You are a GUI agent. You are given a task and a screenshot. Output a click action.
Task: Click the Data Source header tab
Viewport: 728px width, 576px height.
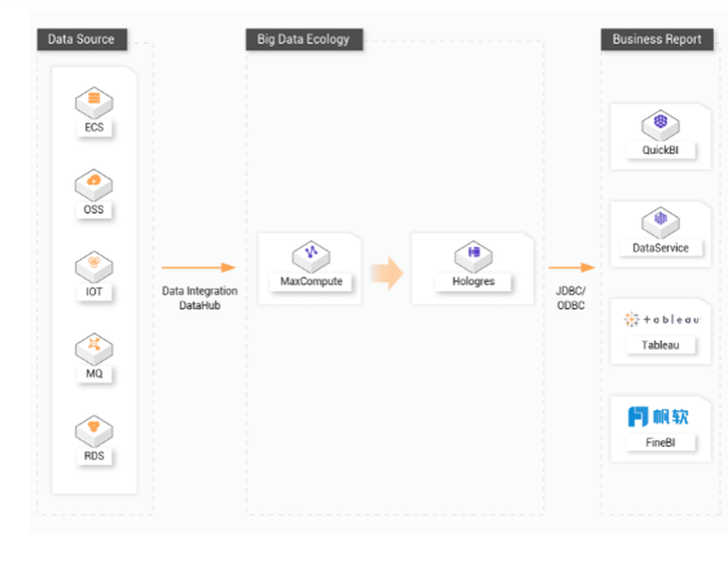[x=82, y=39]
